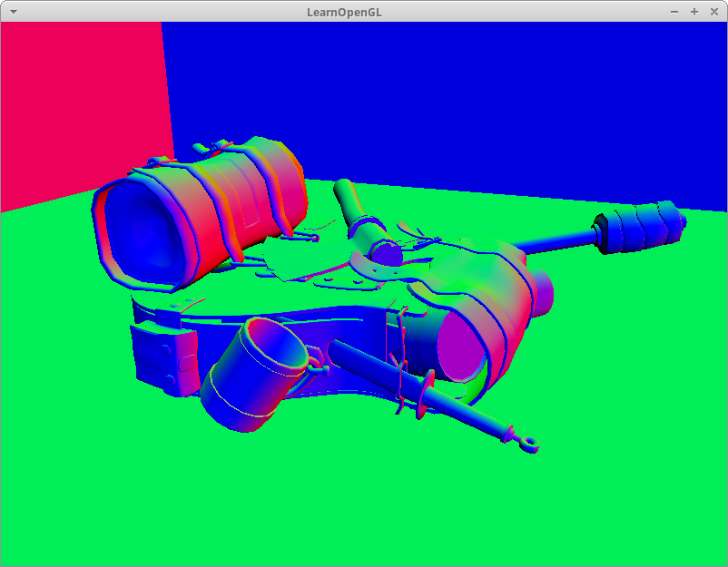Open the window menu arrow in title bar
Viewport: 728px width, 567px height.
pos(13,11)
